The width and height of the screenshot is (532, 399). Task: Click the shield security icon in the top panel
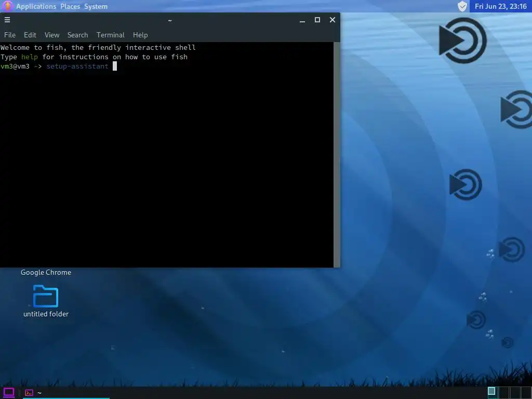462,6
